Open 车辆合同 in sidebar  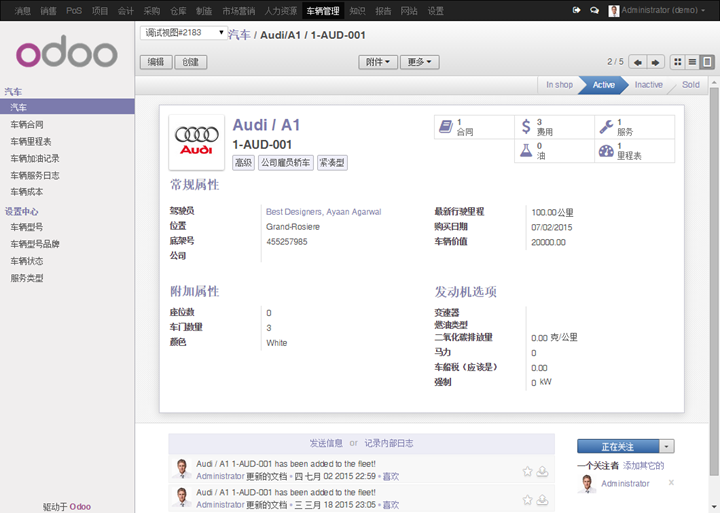27,124
